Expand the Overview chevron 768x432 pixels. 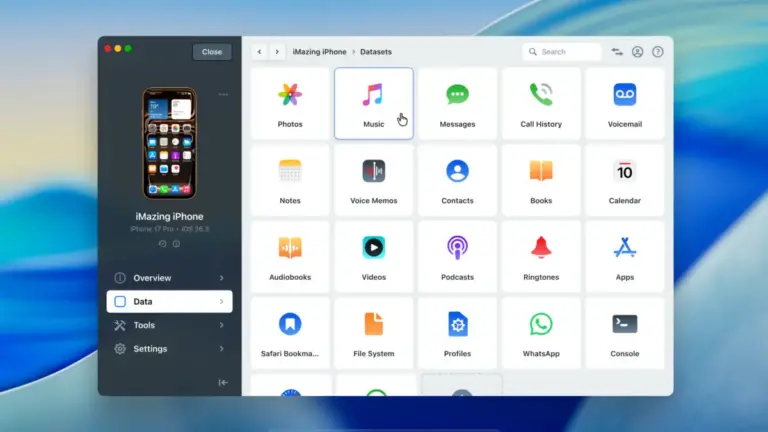221,278
